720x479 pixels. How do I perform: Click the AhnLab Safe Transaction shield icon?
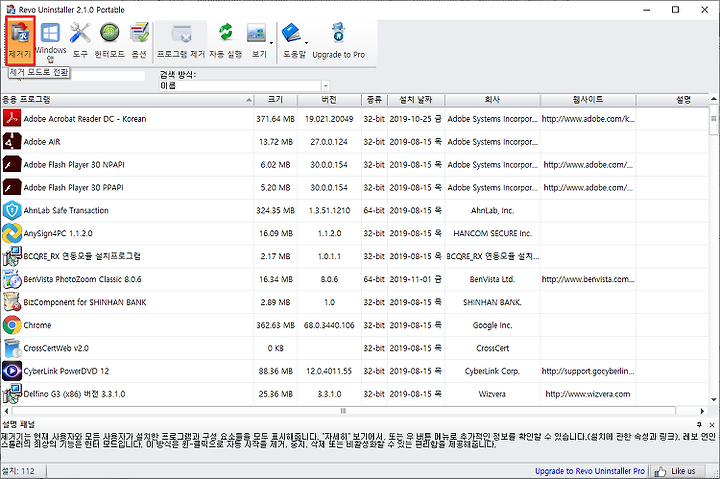click(12, 210)
